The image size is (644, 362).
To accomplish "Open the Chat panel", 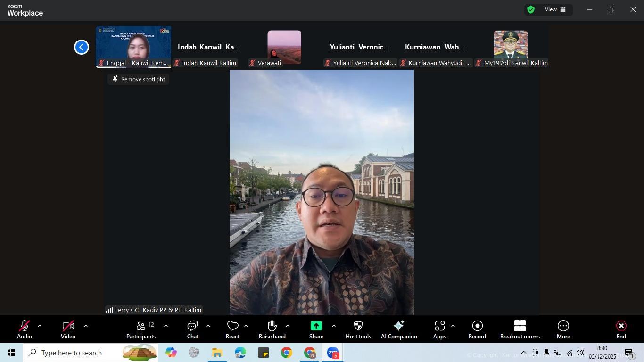I will click(192, 329).
